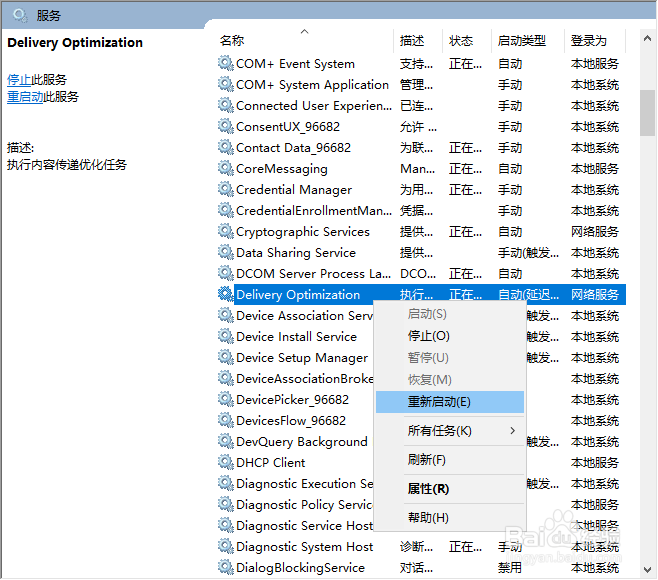The height and width of the screenshot is (580, 658).
Task: Click the services search icon in header
Action: (x=20, y=15)
